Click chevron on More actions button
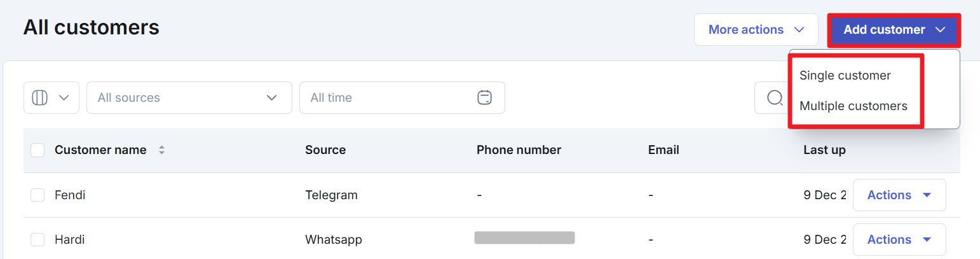The height and width of the screenshot is (259, 980). (800, 30)
